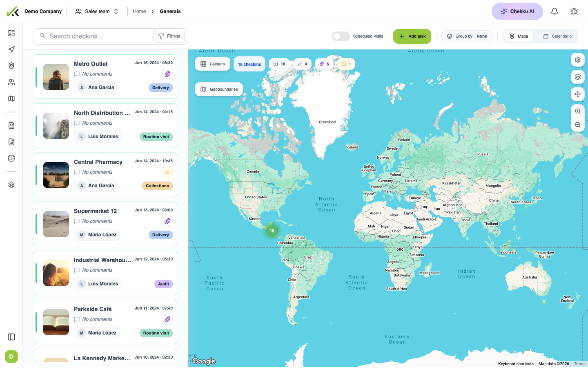The width and height of the screenshot is (588, 368).
Task: Switch to Calendario view
Action: tap(557, 36)
